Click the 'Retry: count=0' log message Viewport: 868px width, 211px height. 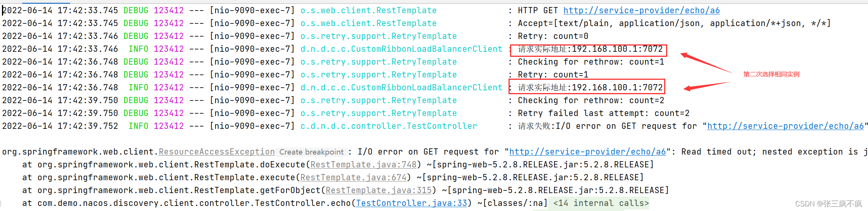[x=553, y=36]
